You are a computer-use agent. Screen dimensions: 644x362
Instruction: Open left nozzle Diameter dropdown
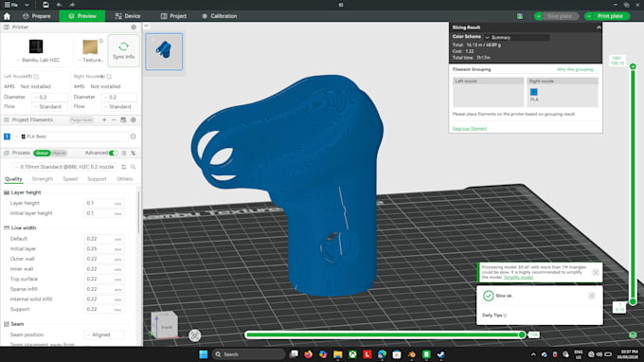coord(49,97)
